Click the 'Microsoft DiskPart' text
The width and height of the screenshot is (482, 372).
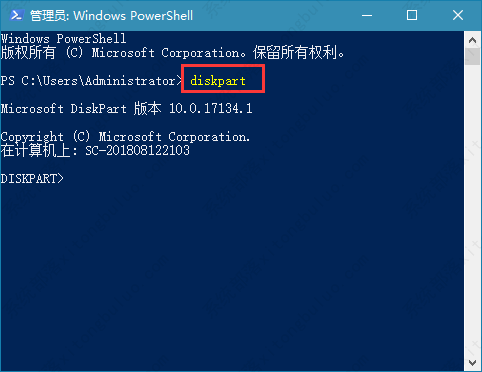64,109
